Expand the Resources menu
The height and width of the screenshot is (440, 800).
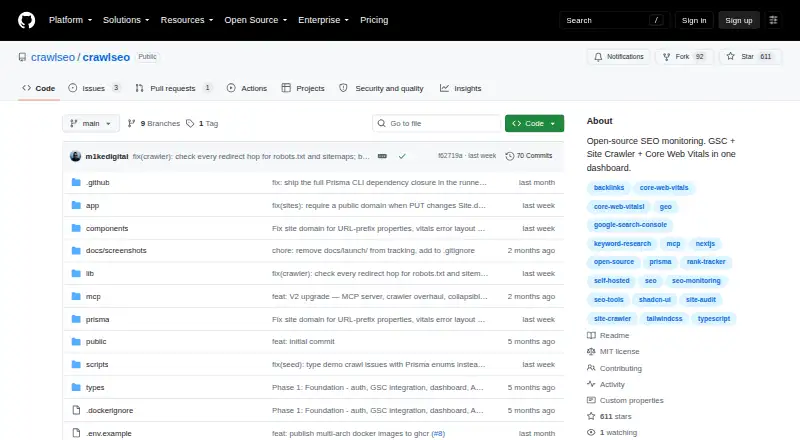coord(187,20)
